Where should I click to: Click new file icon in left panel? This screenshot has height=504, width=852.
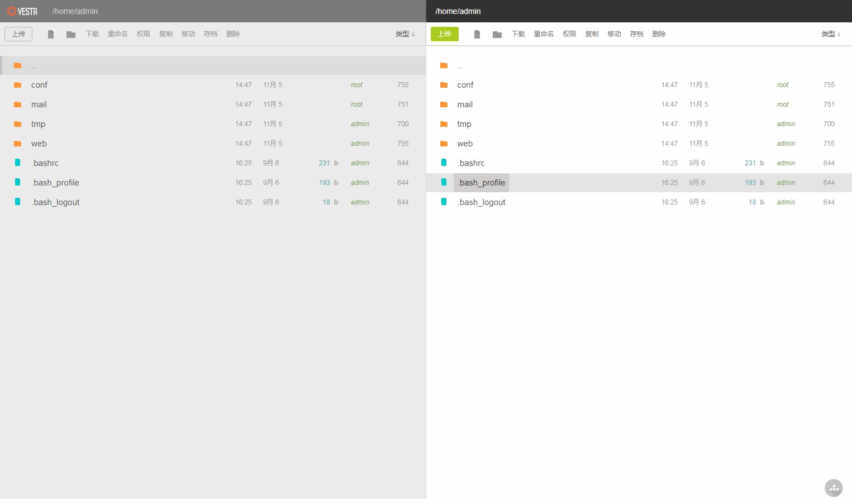(x=51, y=34)
